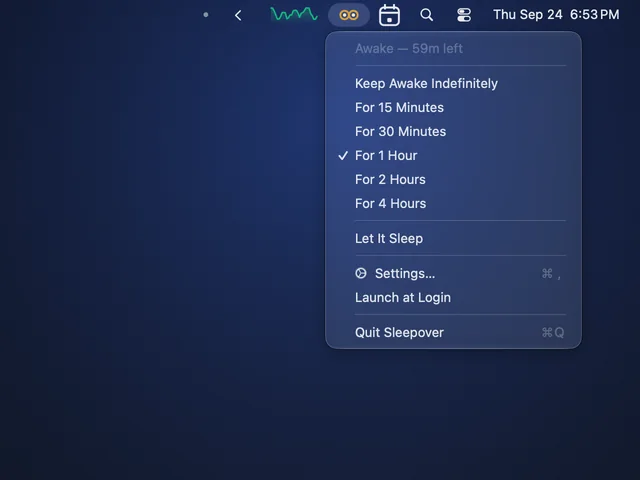Screen dimensions: 640x480
Task: Choose For 30 Minutes option
Action: pyautogui.click(x=453, y=132)
